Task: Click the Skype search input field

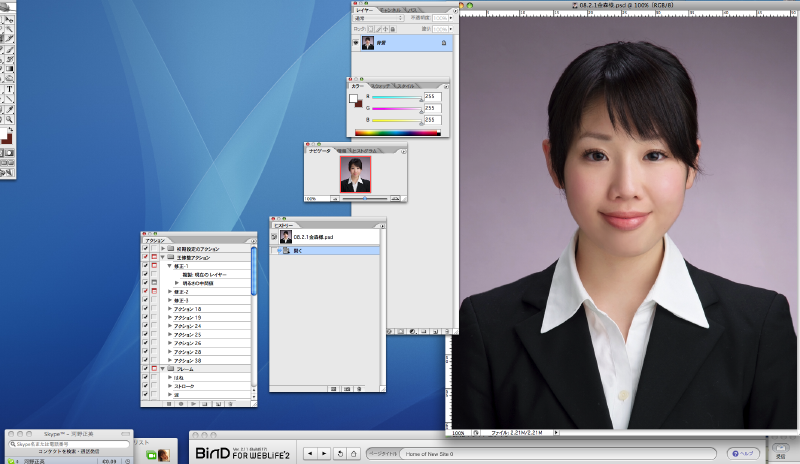Action: 69,444
